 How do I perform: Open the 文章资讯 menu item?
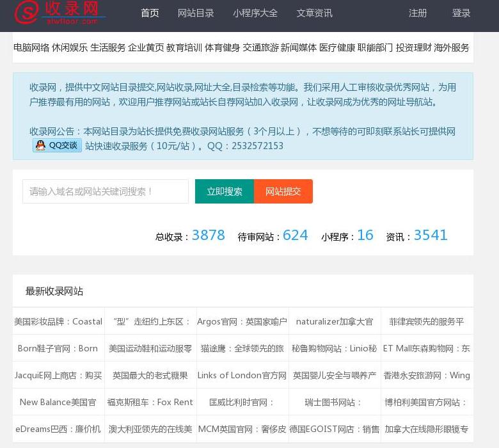314,13
